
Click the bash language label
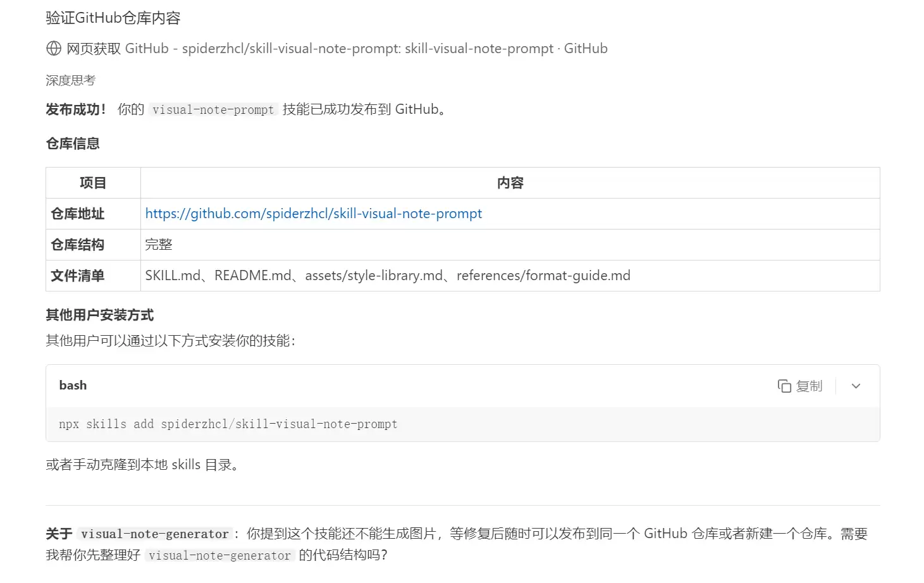point(73,385)
